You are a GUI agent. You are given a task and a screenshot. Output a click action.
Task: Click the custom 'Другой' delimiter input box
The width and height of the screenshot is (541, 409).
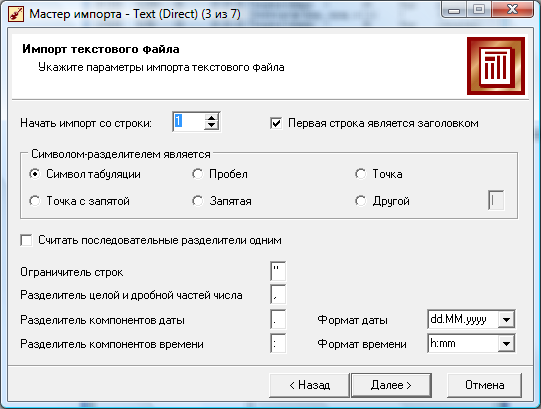pos(496,200)
